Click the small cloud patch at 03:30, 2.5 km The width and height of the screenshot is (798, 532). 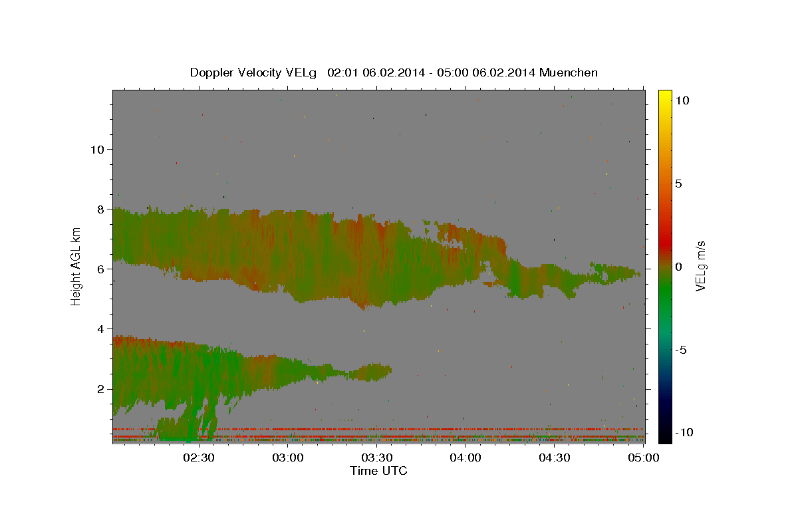point(371,372)
